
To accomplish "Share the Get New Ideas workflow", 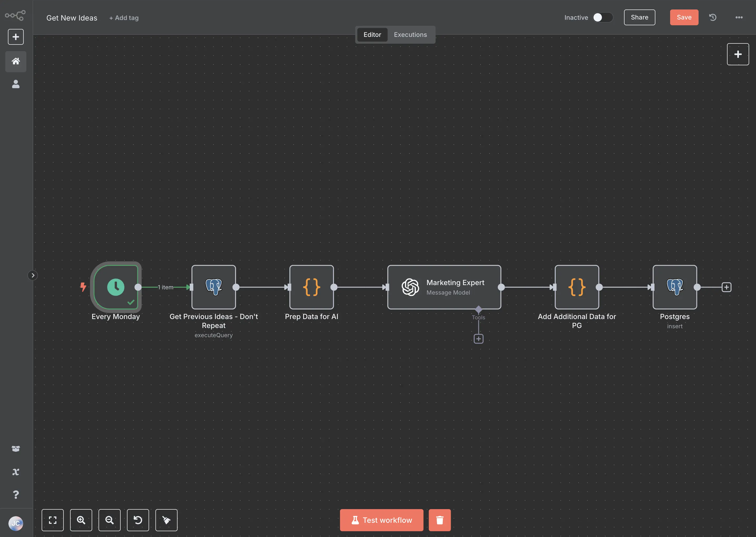I will (639, 17).
